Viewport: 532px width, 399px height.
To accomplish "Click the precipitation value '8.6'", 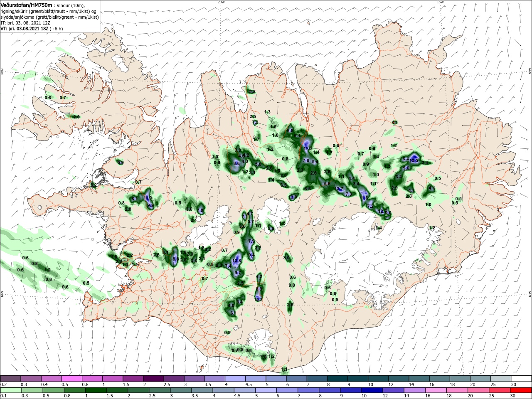I will (x=237, y=164).
